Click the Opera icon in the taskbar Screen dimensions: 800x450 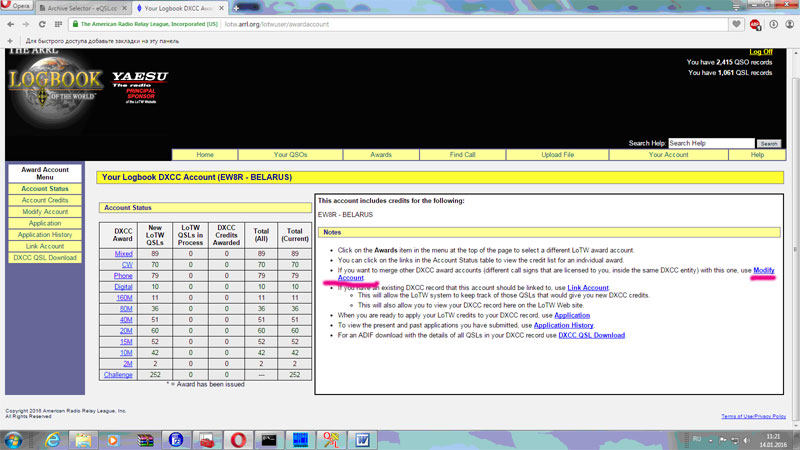237,439
